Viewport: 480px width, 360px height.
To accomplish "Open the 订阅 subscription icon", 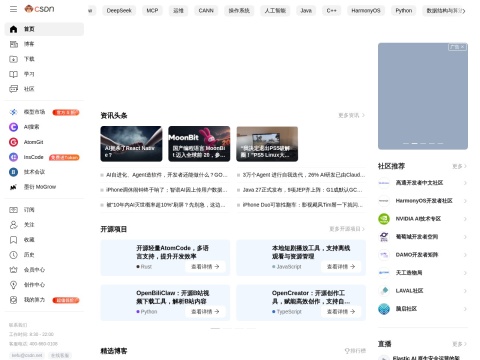I will coord(13,210).
